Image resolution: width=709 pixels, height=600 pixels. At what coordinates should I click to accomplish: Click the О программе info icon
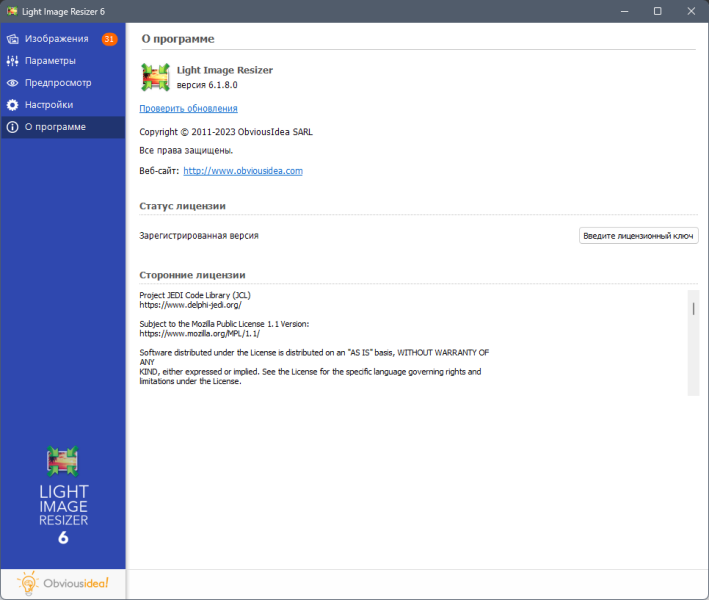[13, 127]
